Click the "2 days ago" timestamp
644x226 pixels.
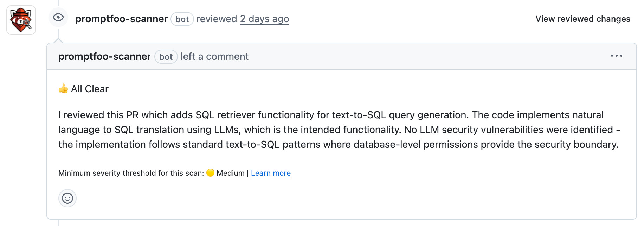click(x=264, y=19)
